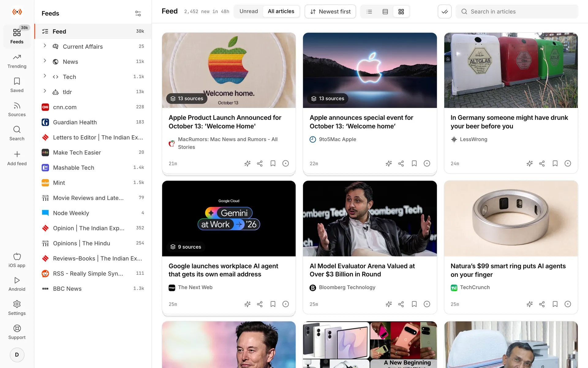The height and width of the screenshot is (368, 588).
Task: Expand the Current Affairs folder
Action: pyautogui.click(x=45, y=46)
